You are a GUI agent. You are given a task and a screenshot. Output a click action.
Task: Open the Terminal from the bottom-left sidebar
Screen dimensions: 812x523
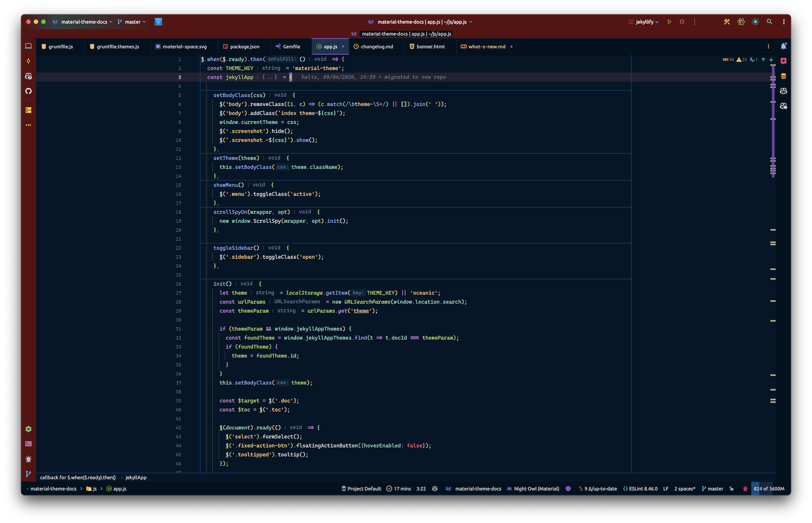coord(28,444)
